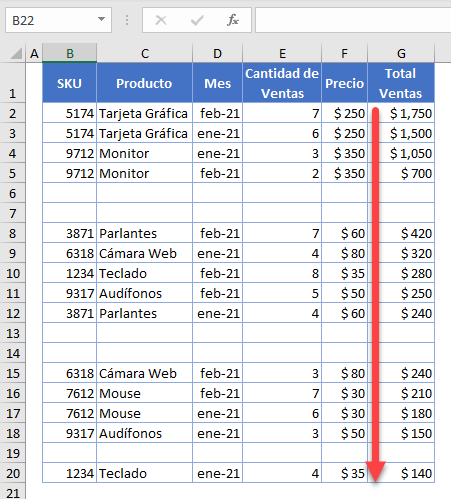Select Teclado cell in row 20
451x499 pixels.
pos(144,473)
